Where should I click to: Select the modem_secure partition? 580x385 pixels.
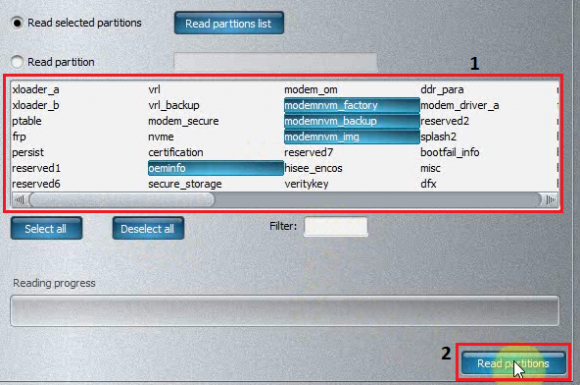(x=183, y=121)
